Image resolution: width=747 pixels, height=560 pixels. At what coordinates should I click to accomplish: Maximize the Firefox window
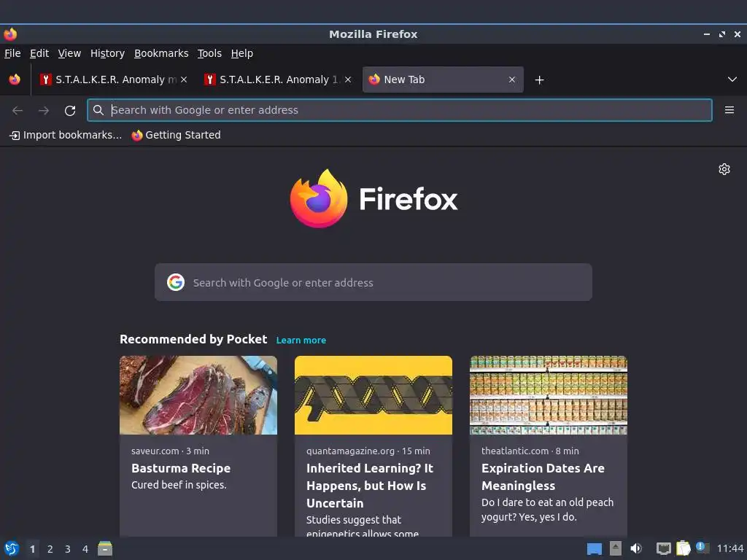[x=721, y=34]
